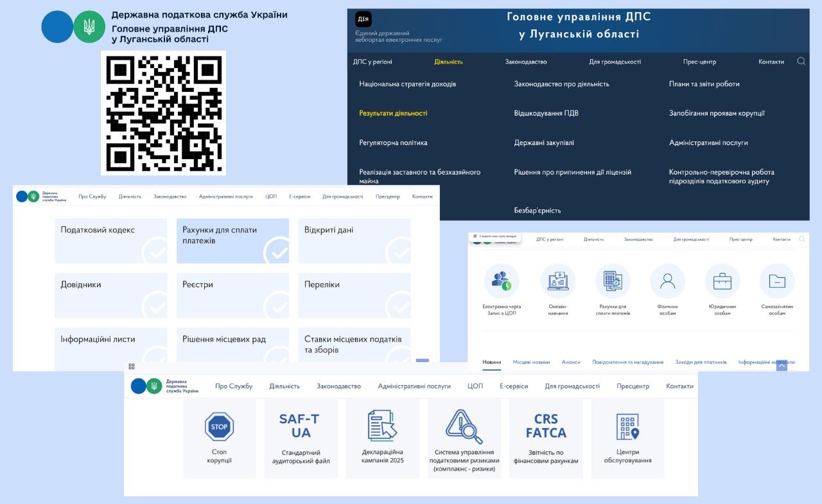This screenshot has height=504, width=822.
Task: Click the scroll-to-top arrow near news tabs
Action: pyautogui.click(x=782, y=365)
